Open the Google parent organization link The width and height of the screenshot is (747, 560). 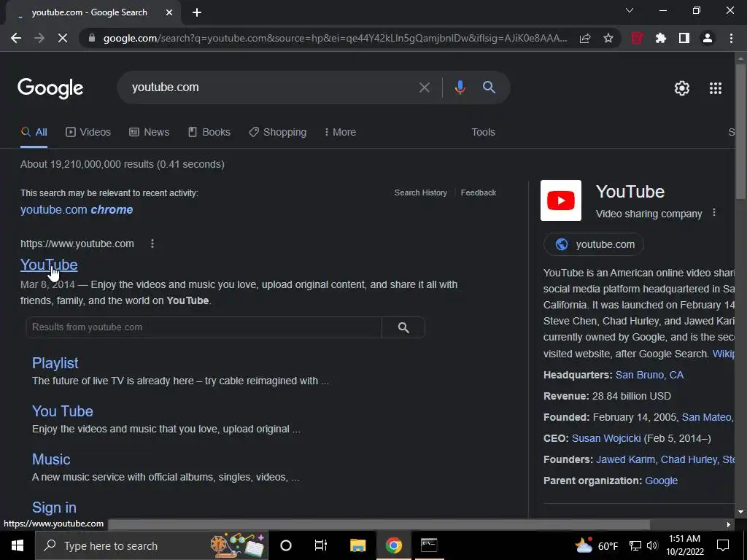tap(661, 481)
